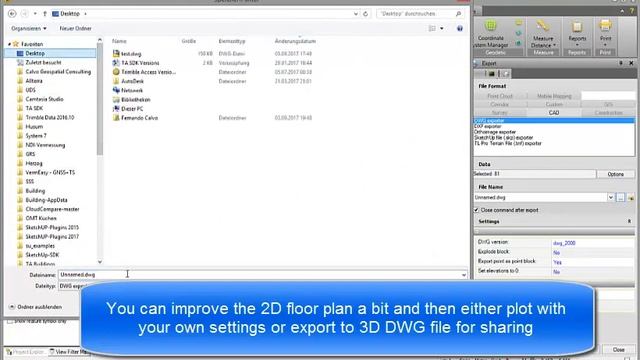This screenshot has width=640, height=360.
Task: Click the Netzwerk icon in the file list
Action: click(116, 90)
